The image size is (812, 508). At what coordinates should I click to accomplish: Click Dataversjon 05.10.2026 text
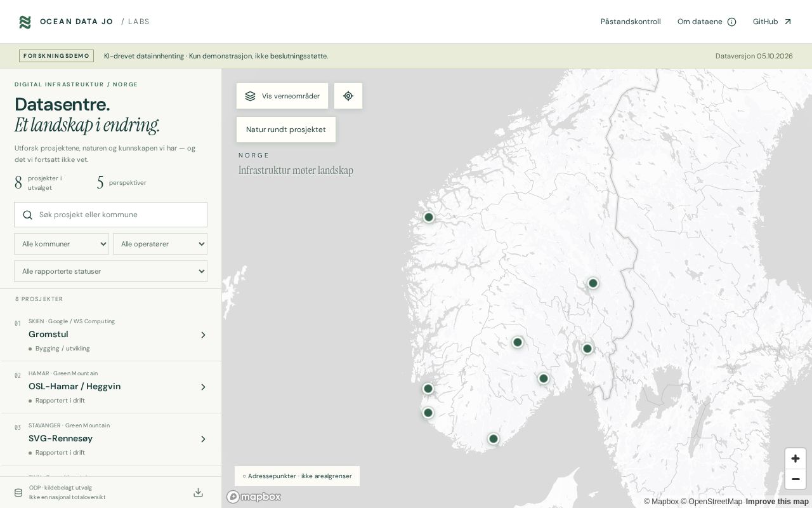[x=754, y=56]
